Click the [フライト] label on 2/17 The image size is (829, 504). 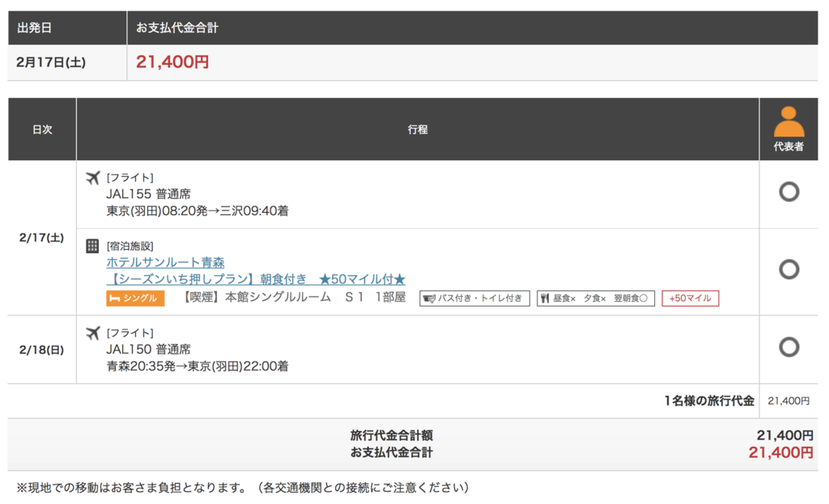(130, 177)
